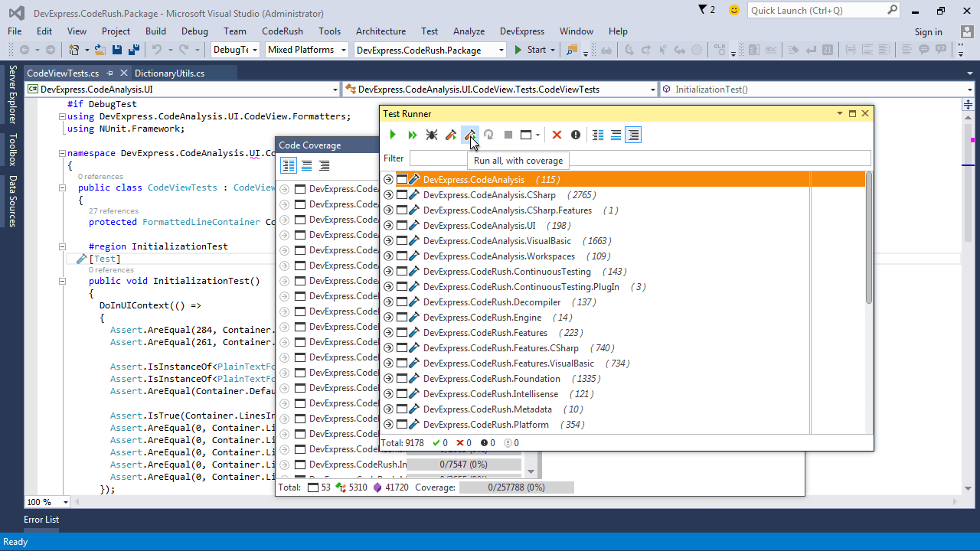This screenshot has width=980, height=551.
Task: Click the Test Runner vertical scrollbar
Action: click(x=868, y=237)
